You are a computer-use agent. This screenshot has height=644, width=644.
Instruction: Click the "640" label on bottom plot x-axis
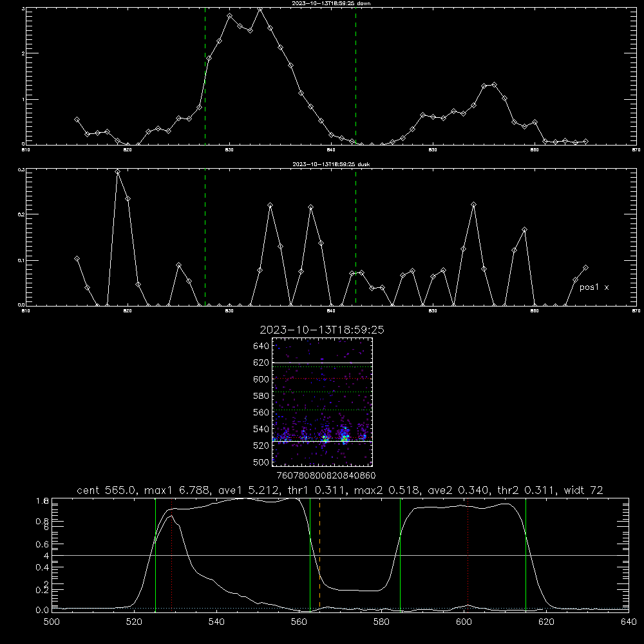pyautogui.click(x=629, y=622)
